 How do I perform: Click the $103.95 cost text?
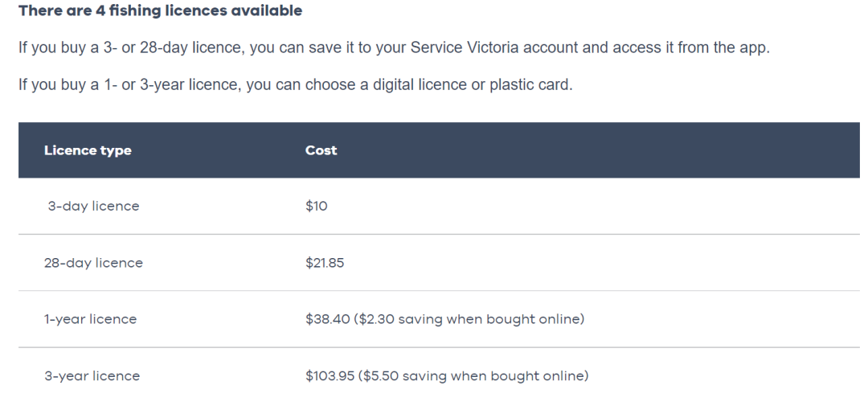pyautogui.click(x=330, y=376)
